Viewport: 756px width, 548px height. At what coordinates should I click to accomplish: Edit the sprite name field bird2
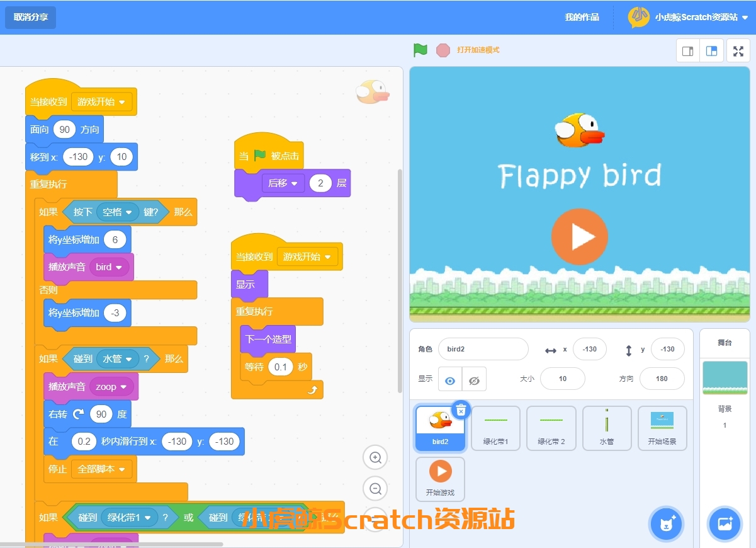483,349
